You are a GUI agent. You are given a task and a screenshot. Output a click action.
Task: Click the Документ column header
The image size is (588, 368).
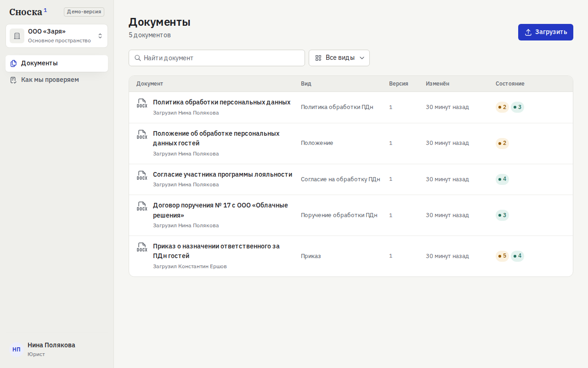tap(150, 84)
